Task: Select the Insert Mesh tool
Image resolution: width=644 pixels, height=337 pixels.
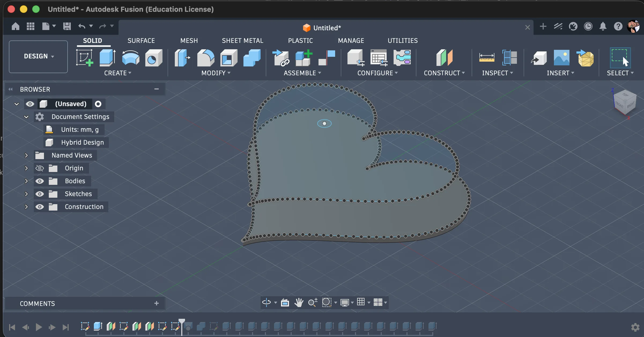Action: click(585, 58)
